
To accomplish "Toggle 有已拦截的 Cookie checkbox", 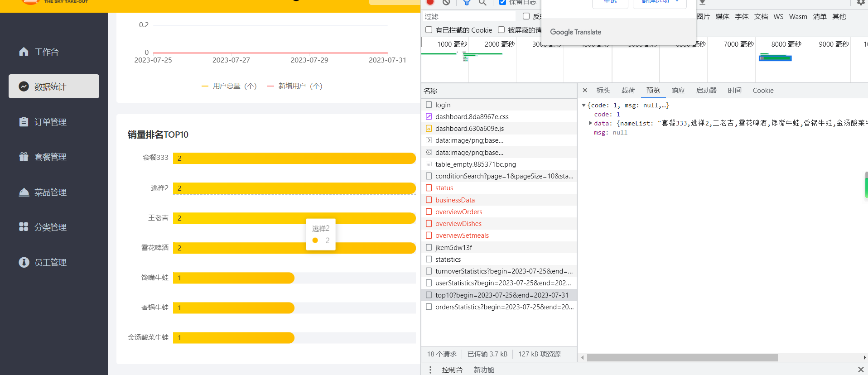I will click(x=429, y=30).
